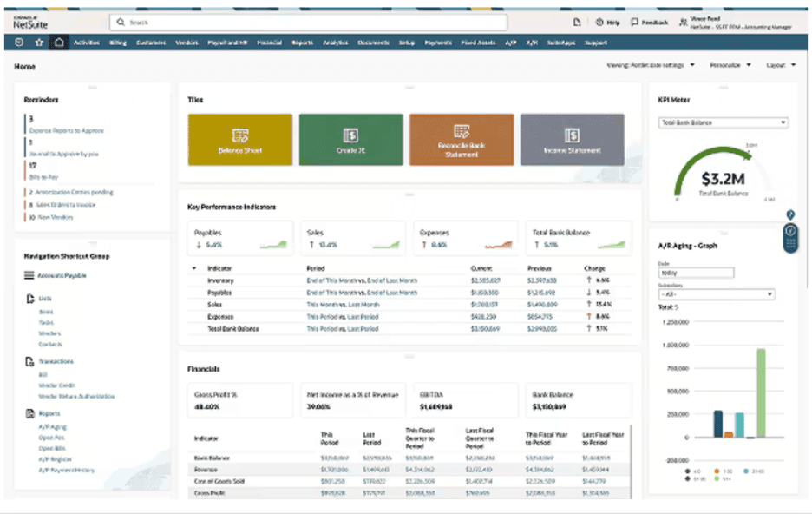Click inside the global Search bar
Image resolution: width=812 pixels, height=514 pixels.
(260, 22)
